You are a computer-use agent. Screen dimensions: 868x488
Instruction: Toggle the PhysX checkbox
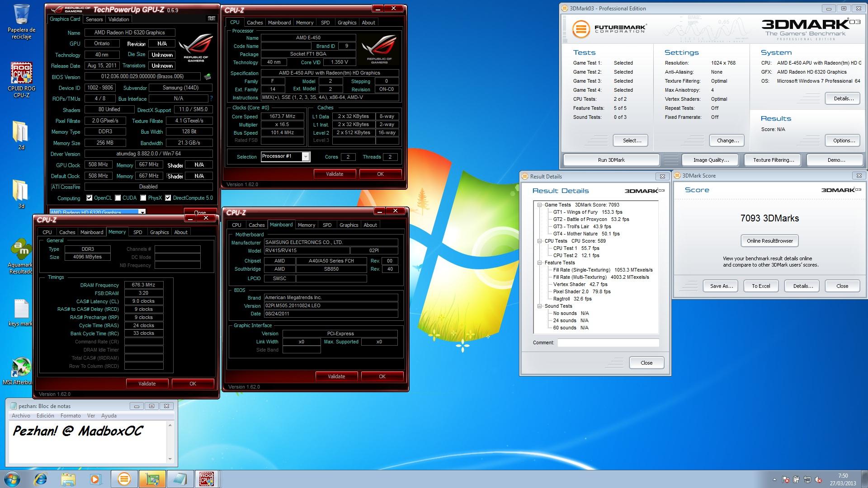143,198
